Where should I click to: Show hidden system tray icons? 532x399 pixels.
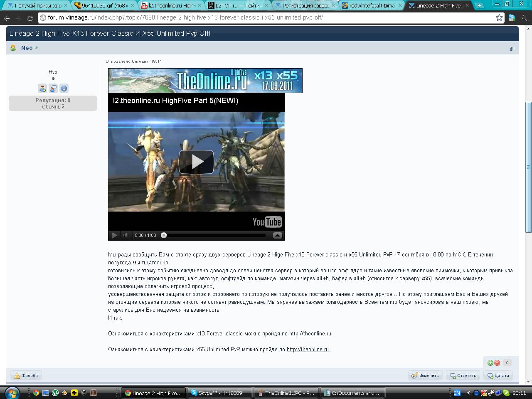(x=468, y=393)
